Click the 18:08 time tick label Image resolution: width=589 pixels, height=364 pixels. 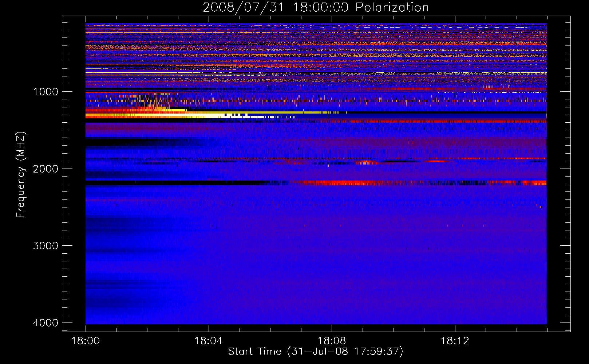click(x=332, y=341)
